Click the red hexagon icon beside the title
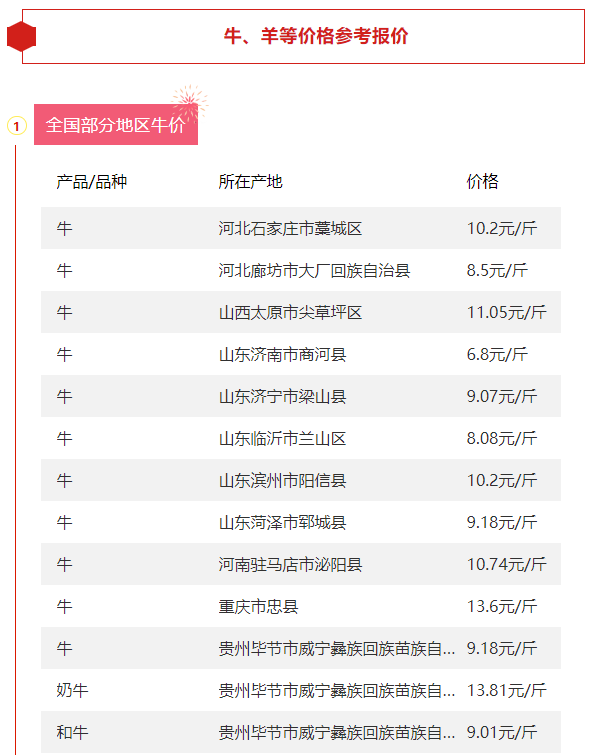This screenshot has height=755, width=598. 22,37
